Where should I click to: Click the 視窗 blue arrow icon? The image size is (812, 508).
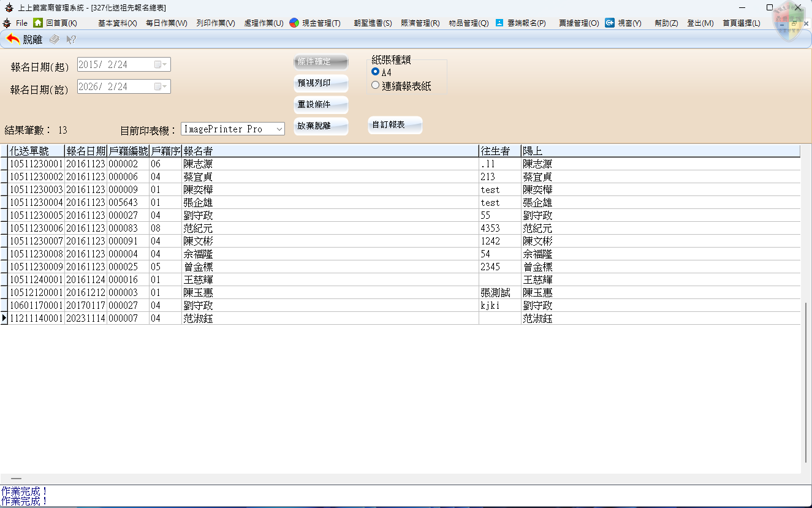tap(610, 23)
